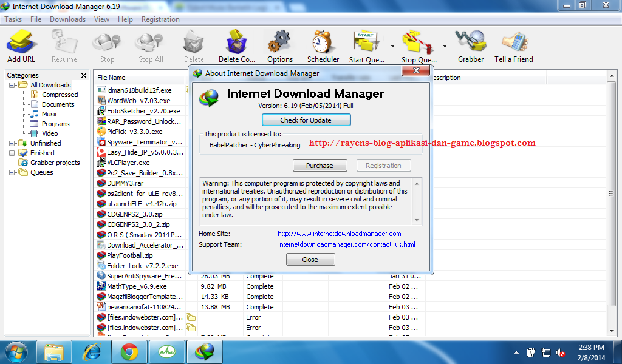Select Grabber projects in tree
The image size is (622, 364).
point(55,163)
